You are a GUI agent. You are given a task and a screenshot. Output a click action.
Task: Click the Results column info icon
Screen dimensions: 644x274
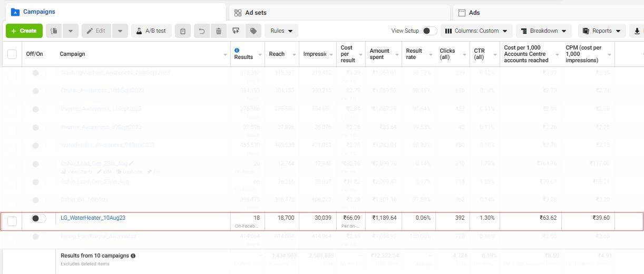pos(237,50)
